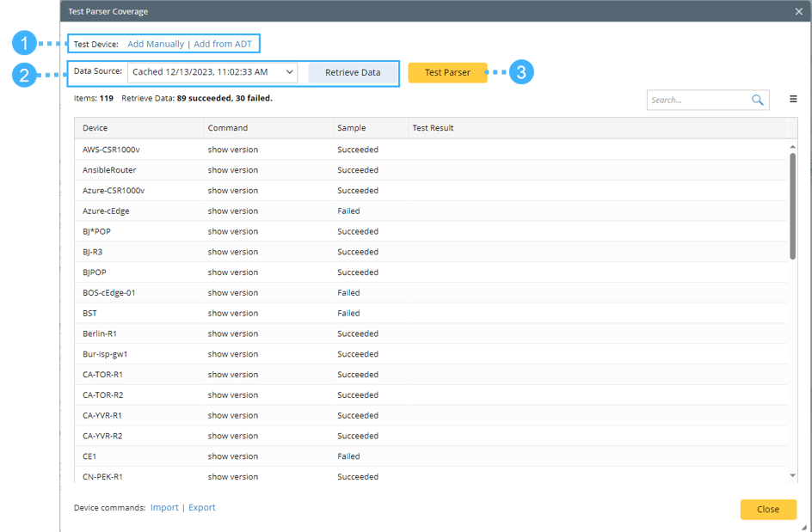Screen dimensions: 812x532
Task: Close the Test Parser Coverage dialog via X
Action: click(799, 11)
